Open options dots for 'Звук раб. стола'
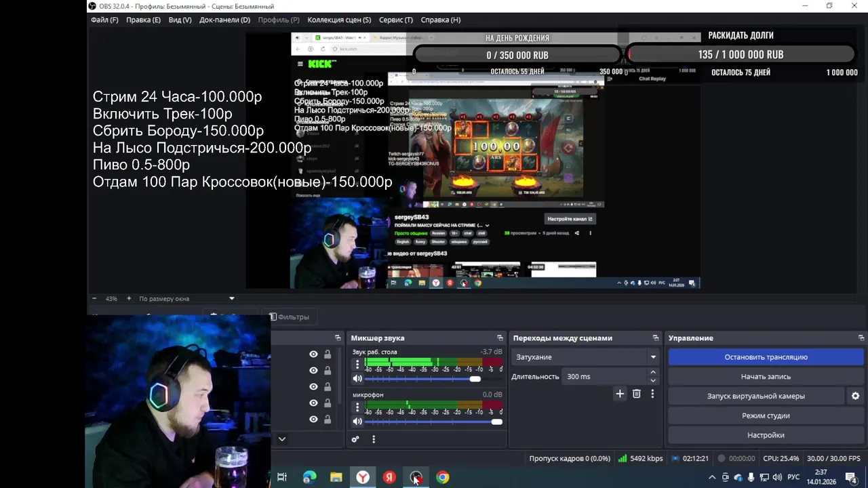Screen dimensions: 868x488 coord(357,364)
